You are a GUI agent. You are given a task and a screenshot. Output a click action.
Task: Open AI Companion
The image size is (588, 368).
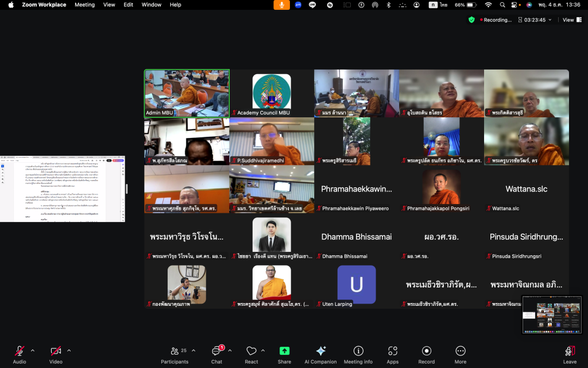[320, 354]
